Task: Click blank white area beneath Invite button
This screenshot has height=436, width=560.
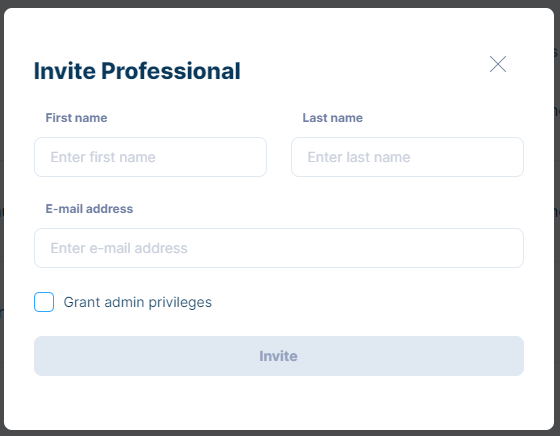Action: (x=279, y=403)
